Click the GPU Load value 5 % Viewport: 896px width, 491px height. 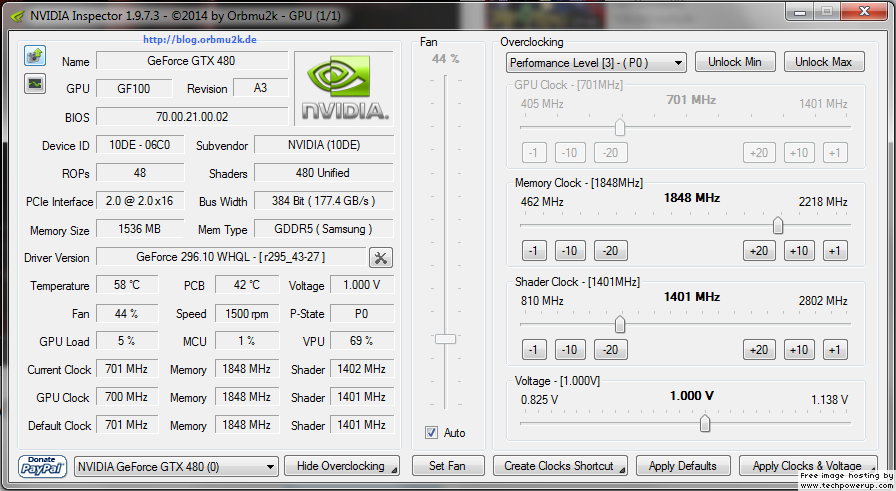point(127,341)
